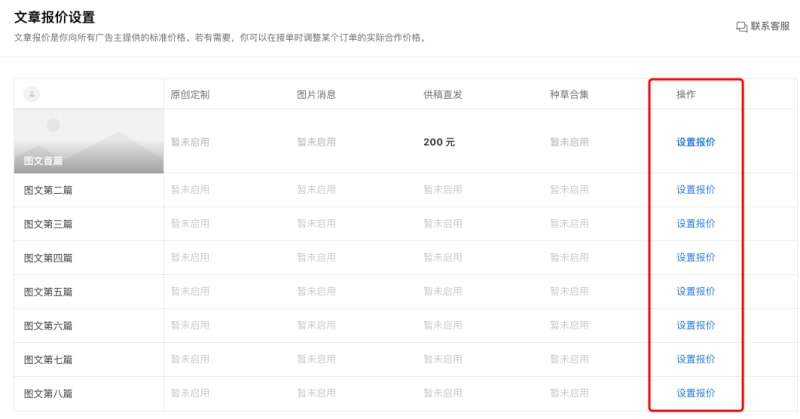Screen dimensions: 800x419
Task: Click the 图文第八篇 row label
Action: coord(48,393)
